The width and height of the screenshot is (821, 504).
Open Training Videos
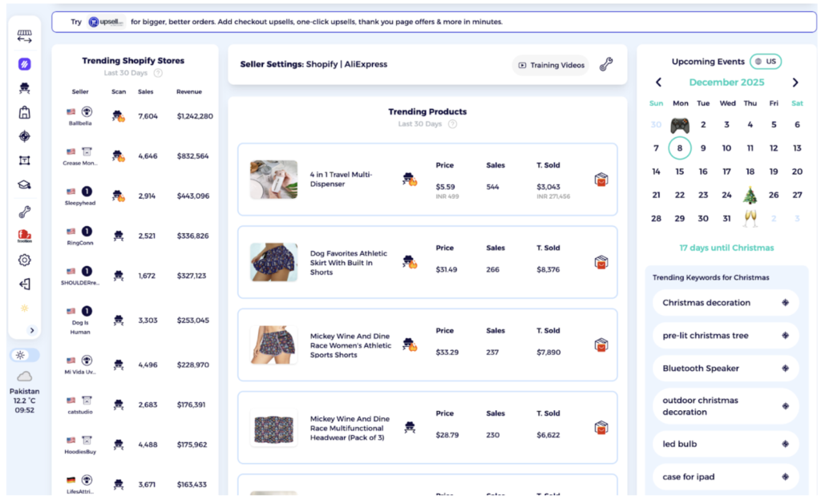550,65
